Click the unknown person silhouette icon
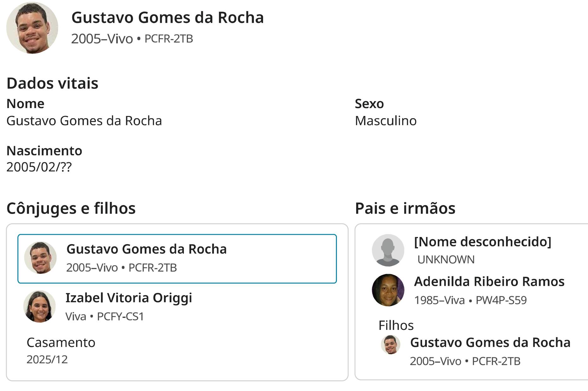Viewport: 588px width, 391px height. tap(388, 250)
